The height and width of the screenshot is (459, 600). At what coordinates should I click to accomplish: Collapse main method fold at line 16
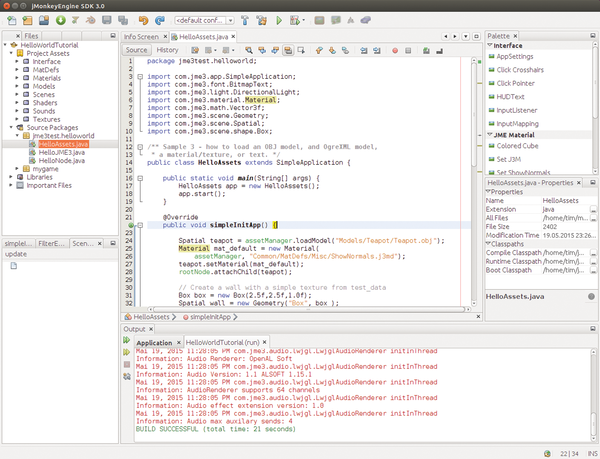[x=140, y=178]
